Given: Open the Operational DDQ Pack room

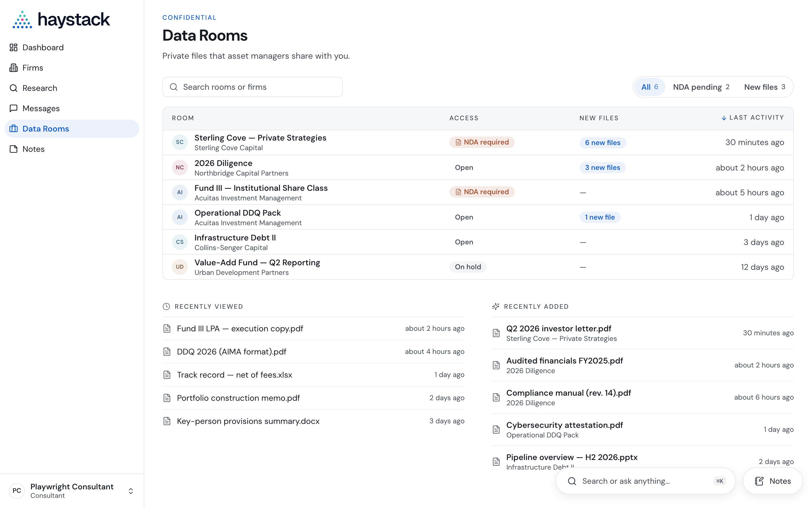Looking at the screenshot, I should point(238,213).
